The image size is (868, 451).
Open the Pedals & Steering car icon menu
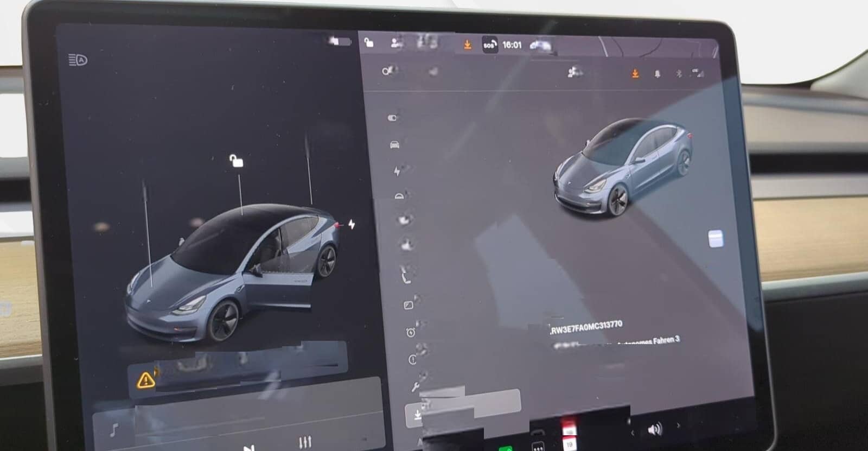(394, 144)
